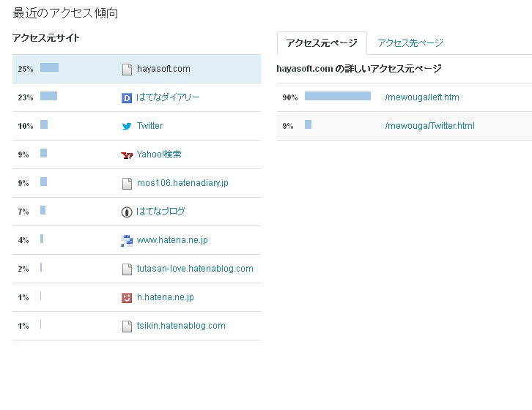Click the 2% value in tutasan-love row

click(x=23, y=269)
